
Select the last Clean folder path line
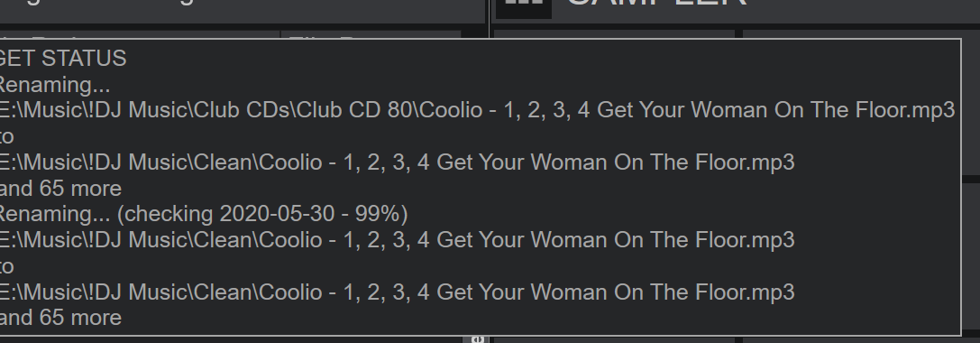[x=397, y=292]
